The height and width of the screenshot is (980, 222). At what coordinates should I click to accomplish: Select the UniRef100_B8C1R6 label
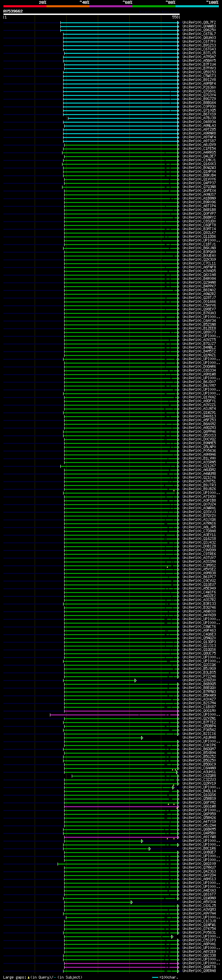pos(199,848)
